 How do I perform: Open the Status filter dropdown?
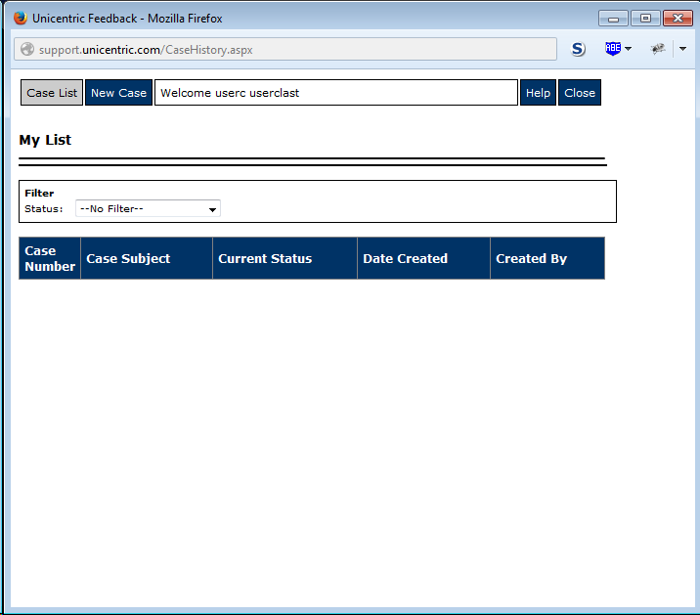[x=148, y=208]
